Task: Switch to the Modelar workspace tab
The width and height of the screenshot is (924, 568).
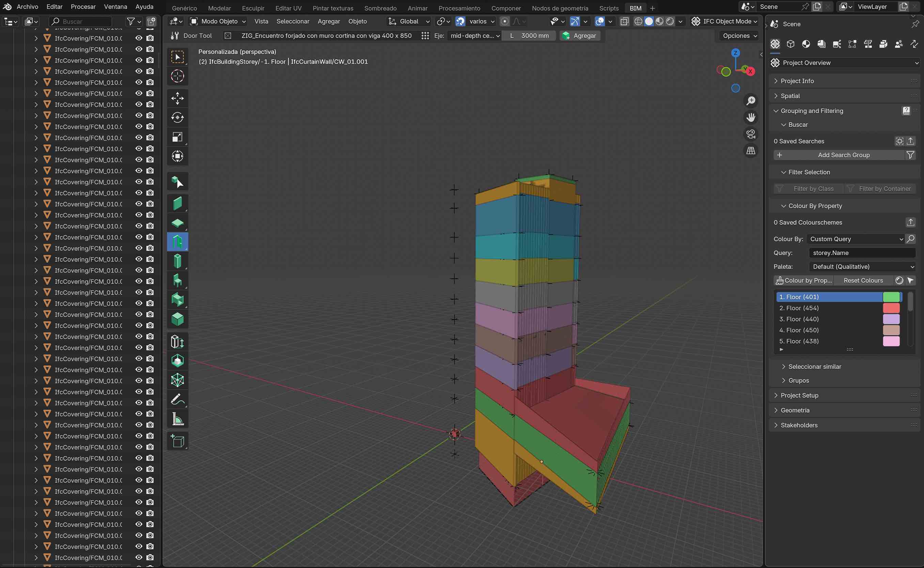Action: coord(220,8)
